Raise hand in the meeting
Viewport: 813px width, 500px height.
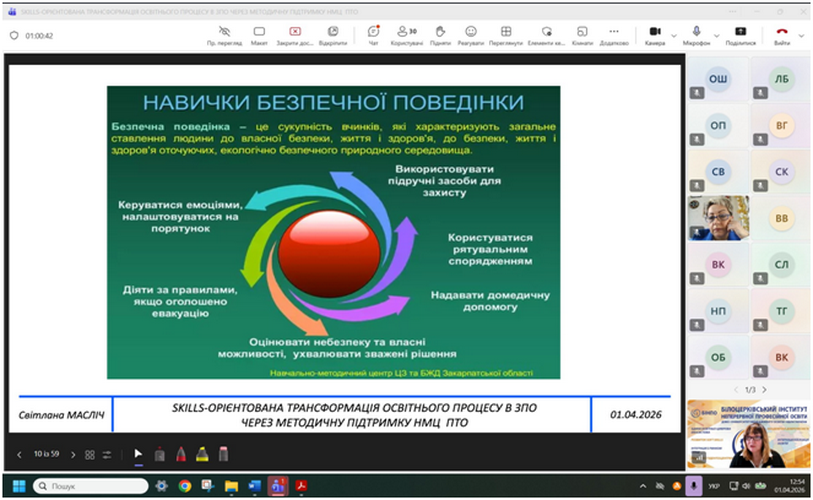(x=438, y=35)
